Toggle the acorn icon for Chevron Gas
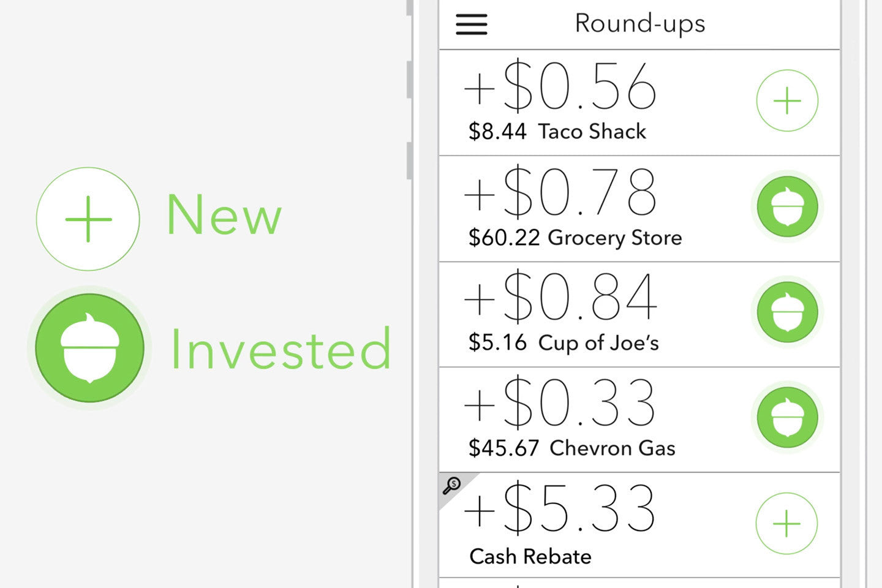Viewport: 882px width, 588px height. 787,418
